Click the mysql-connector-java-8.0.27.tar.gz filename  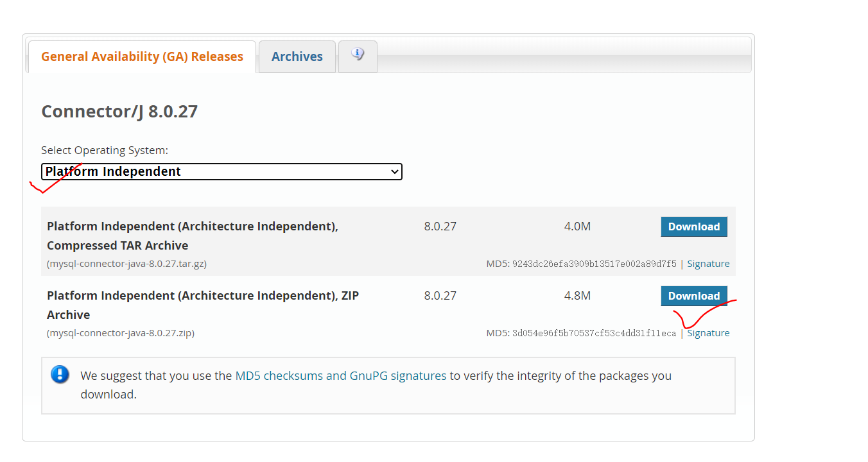pos(126,263)
